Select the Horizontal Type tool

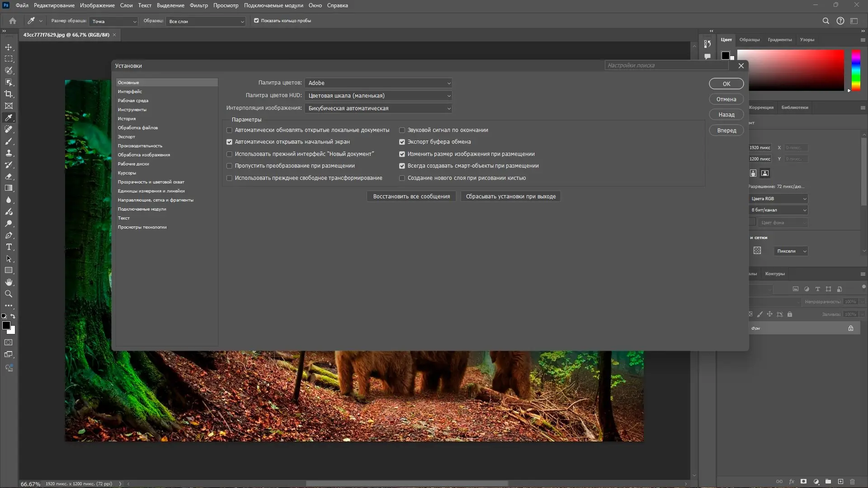pyautogui.click(x=9, y=247)
